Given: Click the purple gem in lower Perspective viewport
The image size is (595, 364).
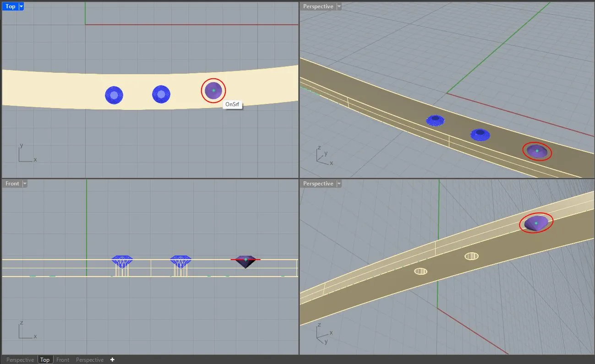Looking at the screenshot, I should click(536, 223).
